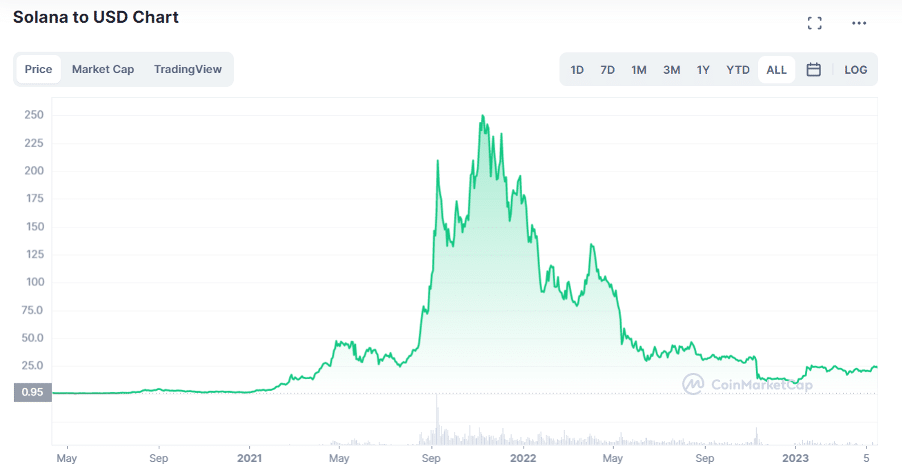Switch to the Market Cap tab
Viewport: 902px width, 466px height.
[103, 69]
